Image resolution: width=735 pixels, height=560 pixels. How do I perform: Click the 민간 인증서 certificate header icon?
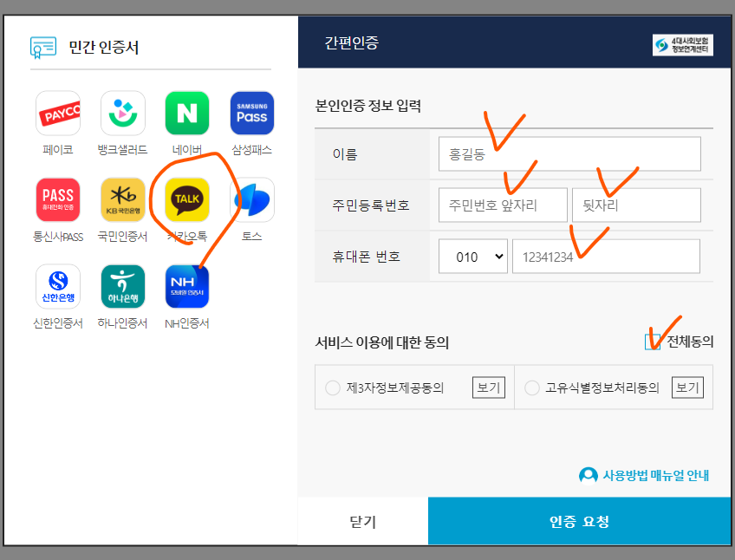pyautogui.click(x=43, y=48)
